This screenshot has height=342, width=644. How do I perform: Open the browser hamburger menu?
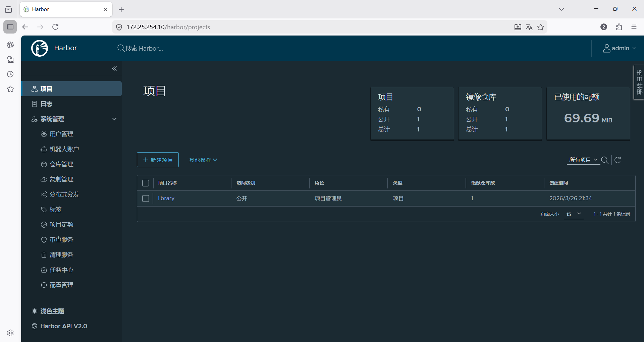click(x=634, y=27)
